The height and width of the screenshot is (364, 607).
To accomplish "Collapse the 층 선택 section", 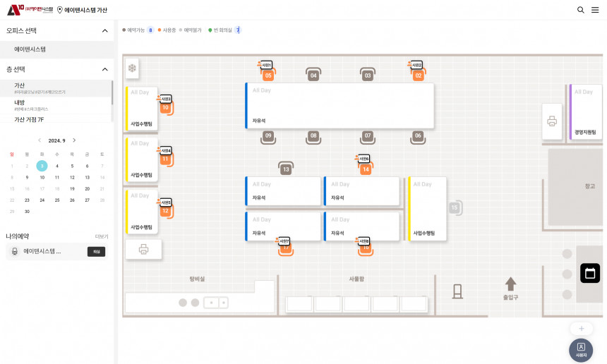I will click(x=105, y=69).
